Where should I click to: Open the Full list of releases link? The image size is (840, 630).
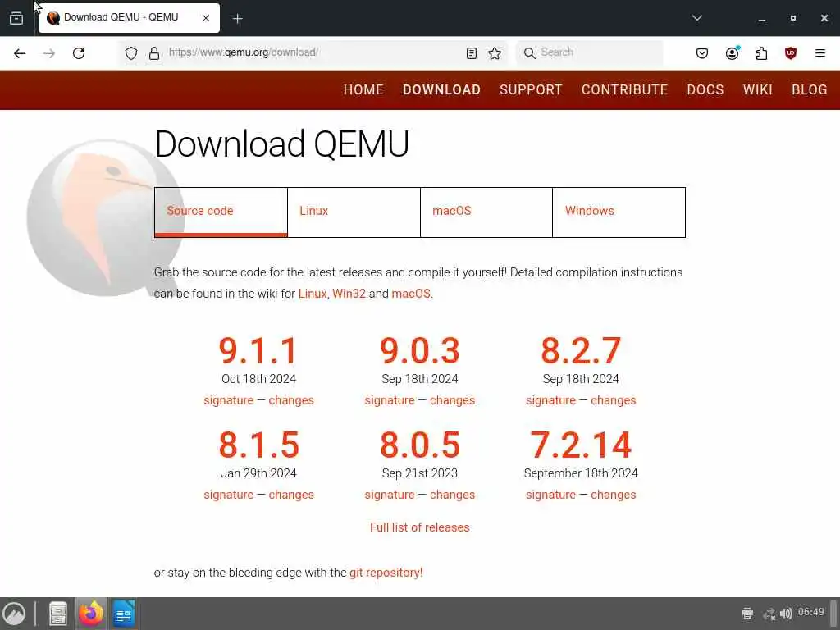click(419, 527)
